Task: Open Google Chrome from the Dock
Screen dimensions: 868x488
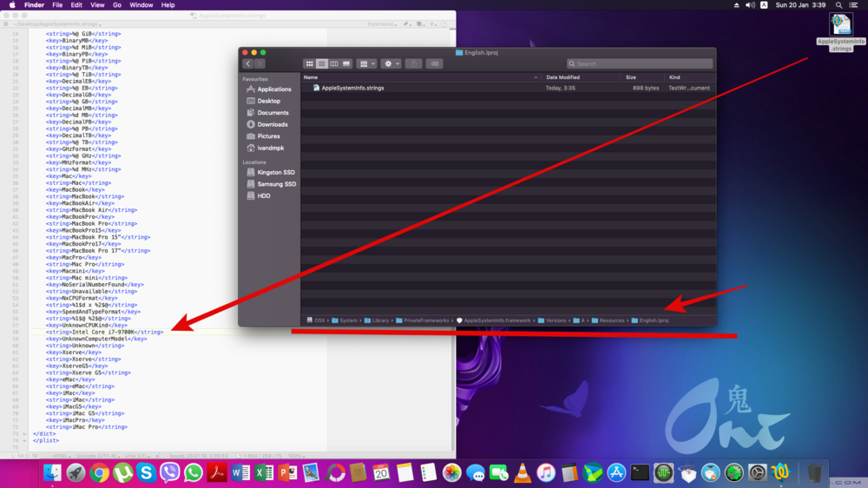Action: (x=99, y=473)
